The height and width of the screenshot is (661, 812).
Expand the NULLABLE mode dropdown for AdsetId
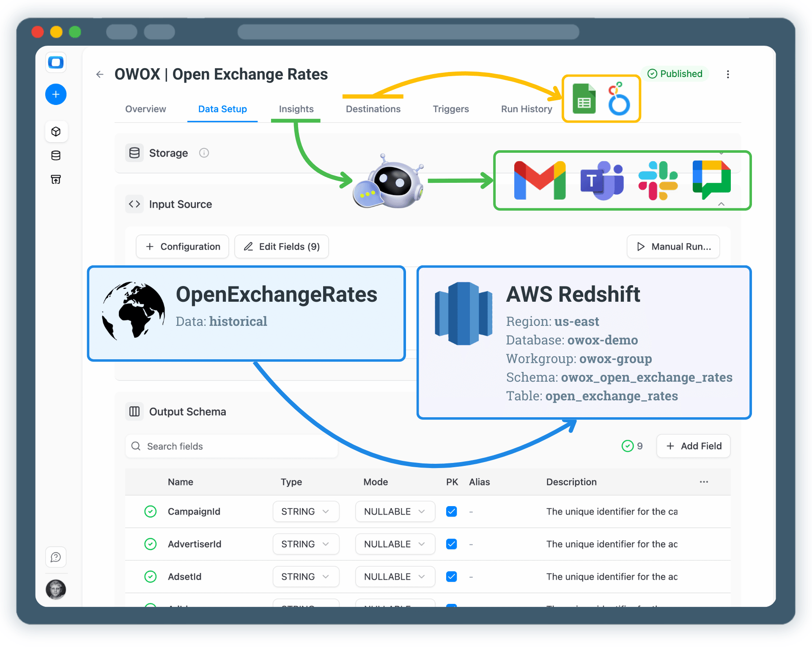[395, 576]
